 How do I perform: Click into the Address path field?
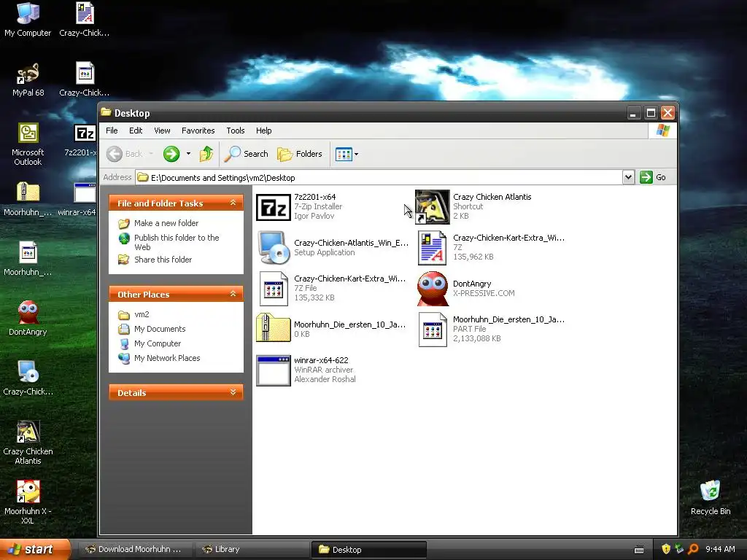(379, 178)
